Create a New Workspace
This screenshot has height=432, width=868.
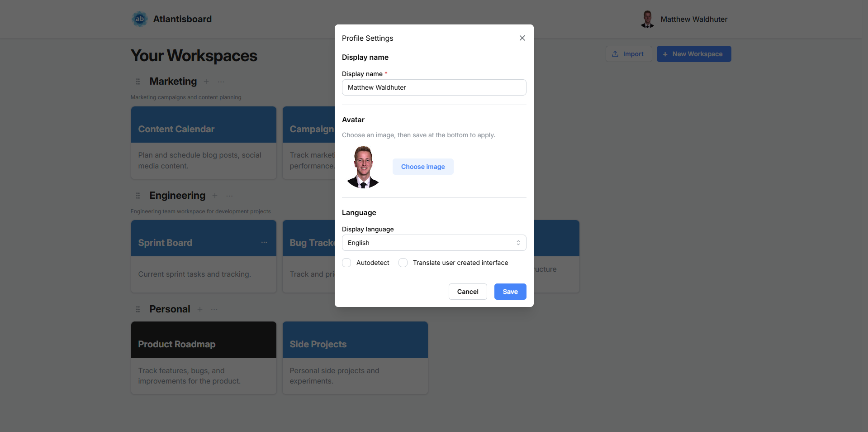[x=694, y=54]
